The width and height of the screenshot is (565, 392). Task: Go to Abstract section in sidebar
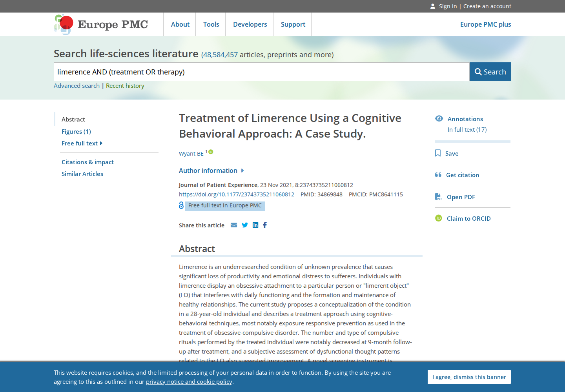click(x=73, y=119)
